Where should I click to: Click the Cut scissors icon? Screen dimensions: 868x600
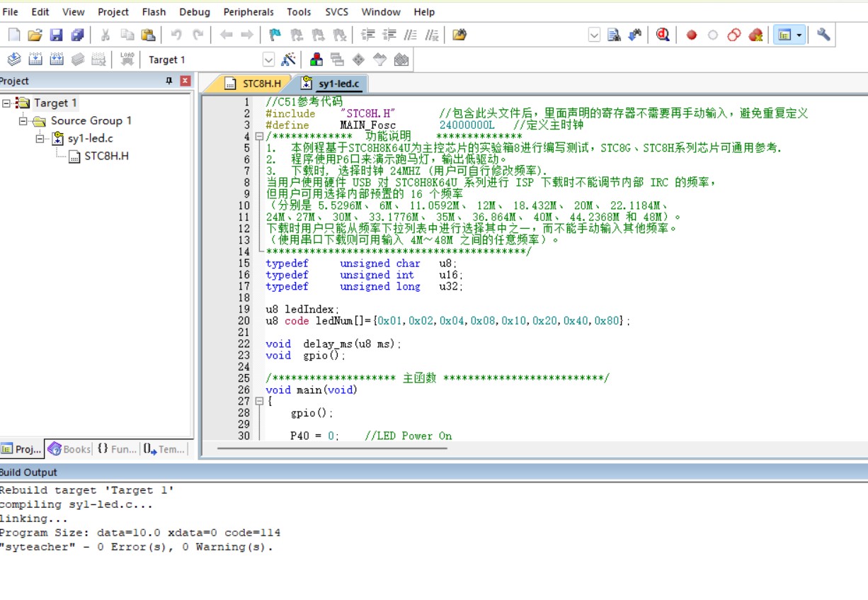[105, 35]
